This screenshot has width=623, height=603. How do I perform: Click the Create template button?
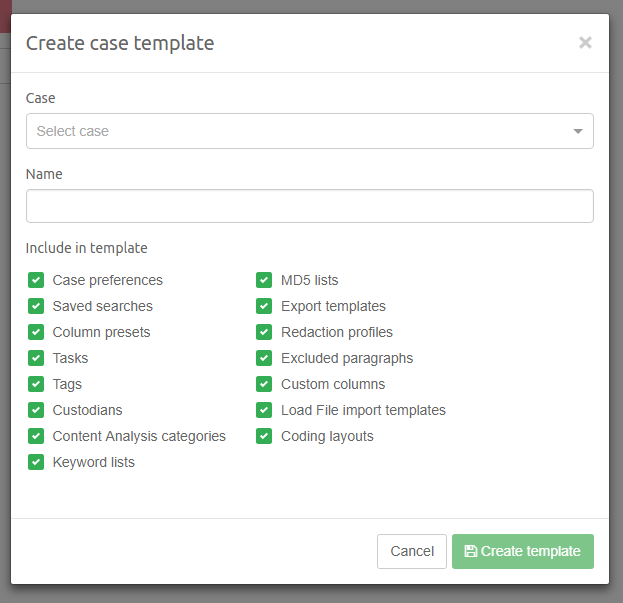click(x=522, y=551)
